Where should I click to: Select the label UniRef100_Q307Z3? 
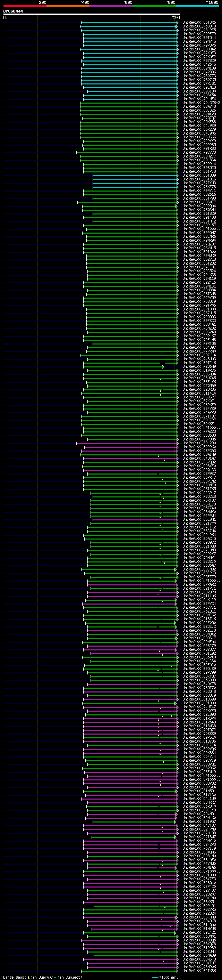pos(199,76)
